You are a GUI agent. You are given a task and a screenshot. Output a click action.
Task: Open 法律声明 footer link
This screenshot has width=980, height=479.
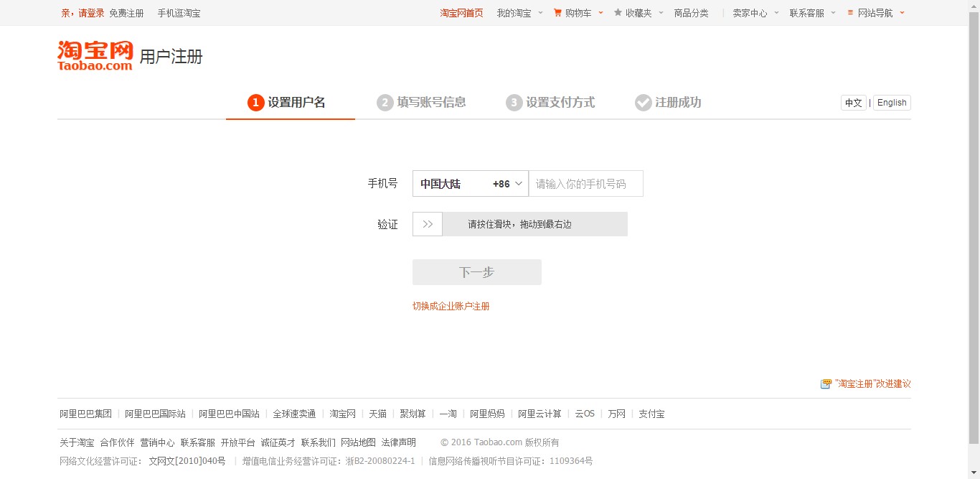click(399, 442)
